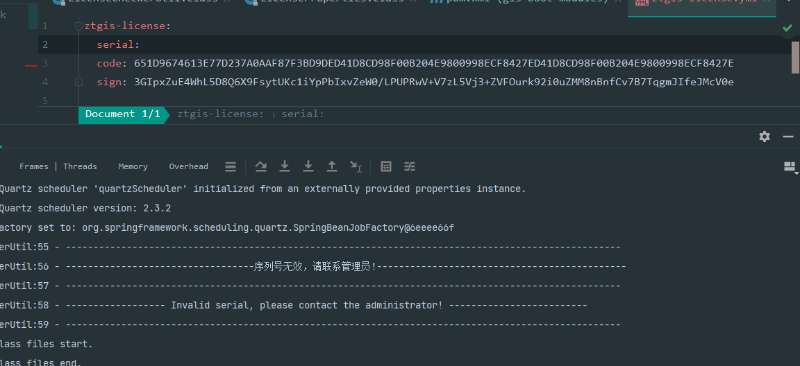Click the code key on line 3
Screen dimensions: 800x366
pos(109,63)
